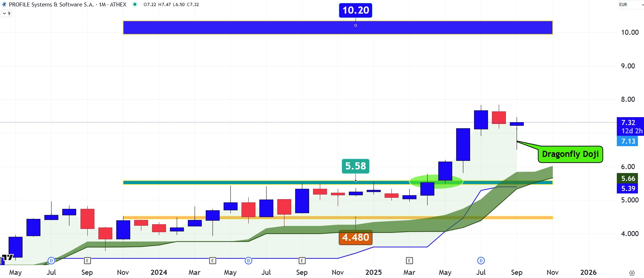Click the TradingView logo in the corner
This screenshot has height=278, width=644.
point(7,257)
